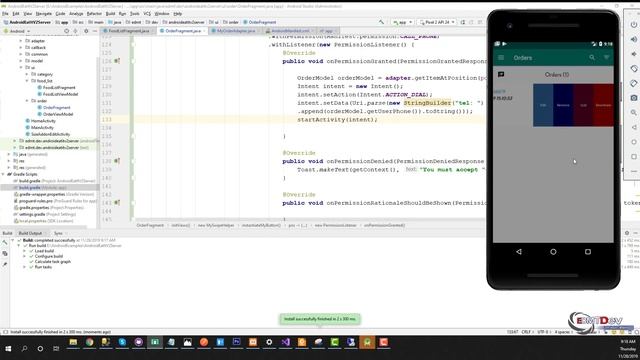640x360 pixels.
Task: Tap the phone's Home navigation button
Action: tap(553, 252)
